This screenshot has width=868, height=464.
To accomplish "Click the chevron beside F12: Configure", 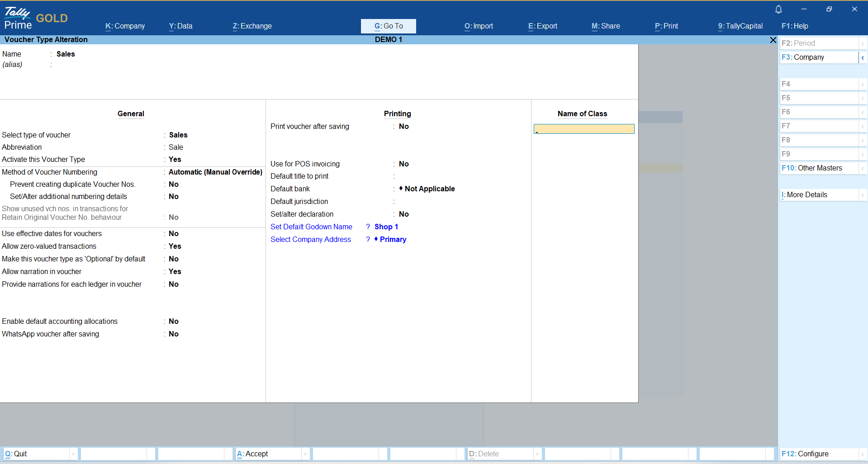I will pyautogui.click(x=863, y=454).
